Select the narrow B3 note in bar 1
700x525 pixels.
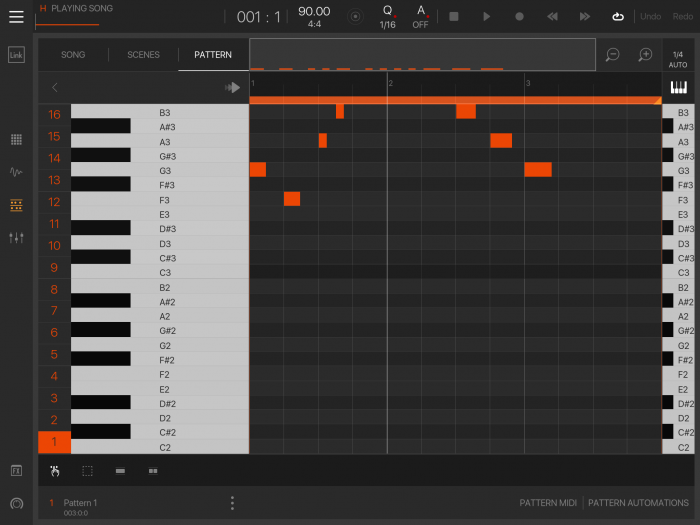(x=340, y=111)
